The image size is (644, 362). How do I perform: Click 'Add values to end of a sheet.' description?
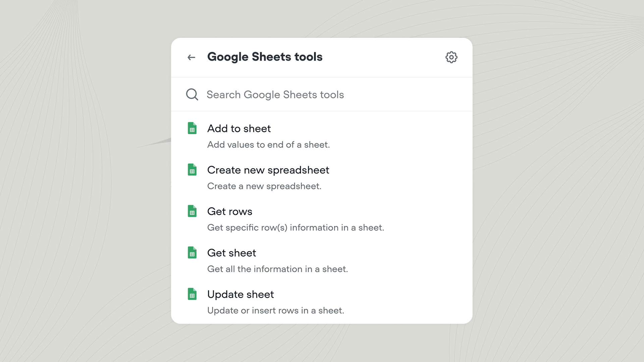(x=268, y=144)
